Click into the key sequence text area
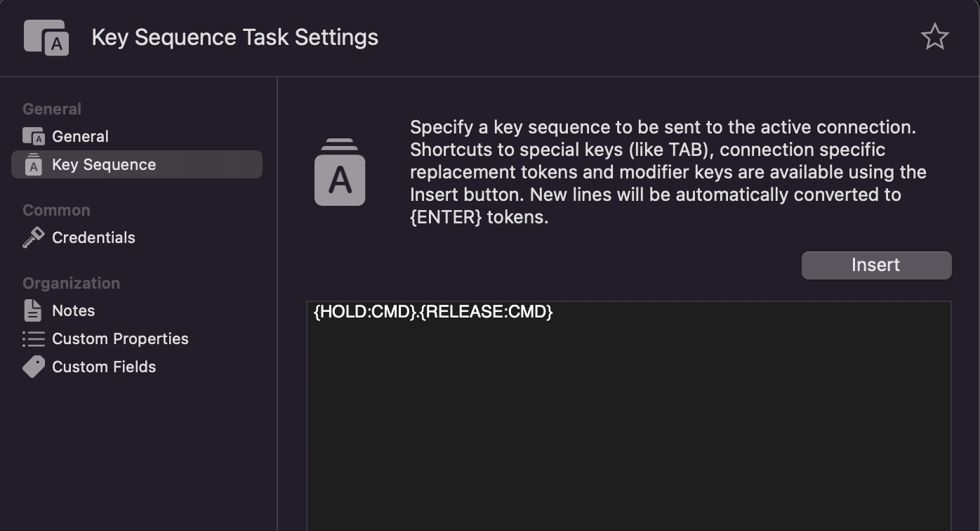The height and width of the screenshot is (531, 980). pos(628,421)
